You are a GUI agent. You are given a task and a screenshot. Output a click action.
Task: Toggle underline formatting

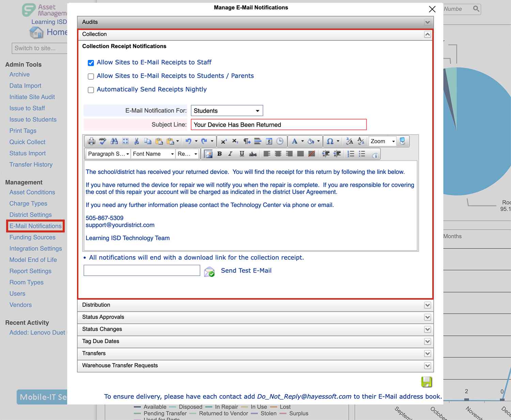(242, 154)
